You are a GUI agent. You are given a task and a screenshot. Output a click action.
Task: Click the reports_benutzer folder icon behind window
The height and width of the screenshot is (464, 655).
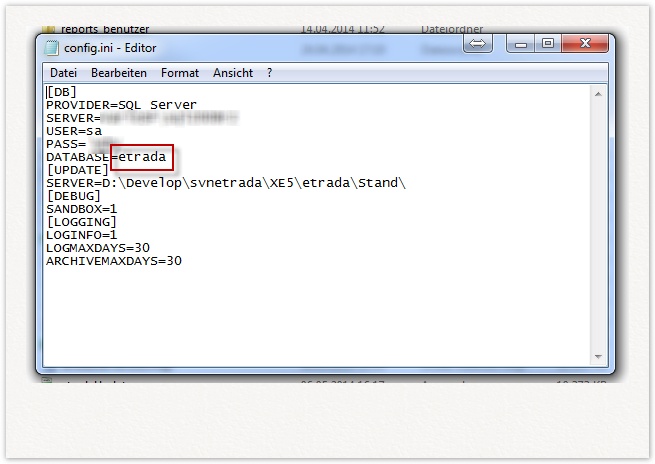click(49, 30)
